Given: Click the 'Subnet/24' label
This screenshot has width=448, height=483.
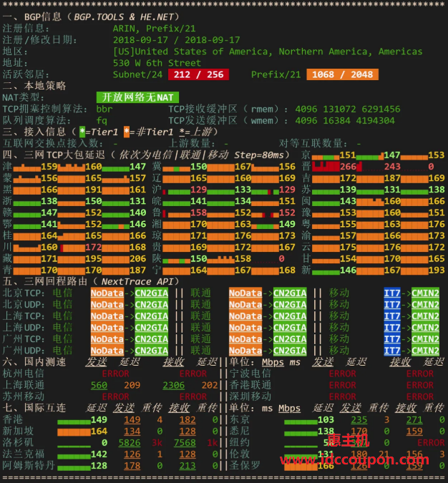Looking at the screenshot, I should [x=137, y=74].
